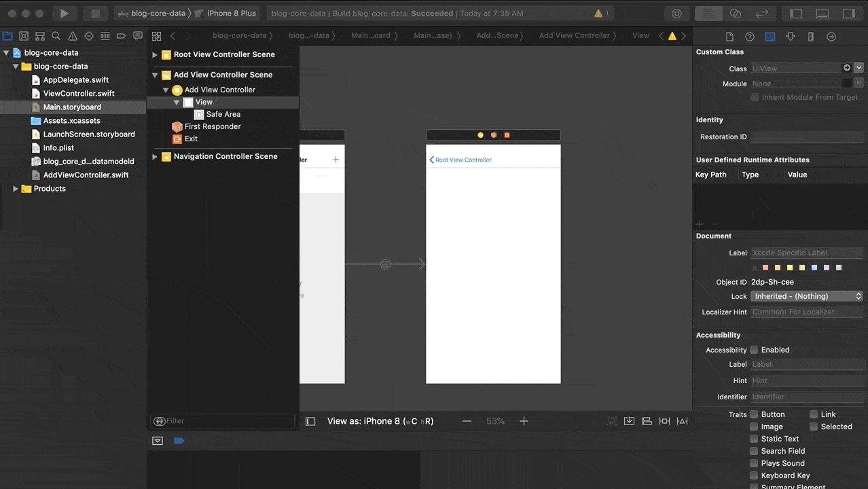Image resolution: width=868 pixels, height=489 pixels.
Task: Open the related items grid menu
Action: point(157,36)
